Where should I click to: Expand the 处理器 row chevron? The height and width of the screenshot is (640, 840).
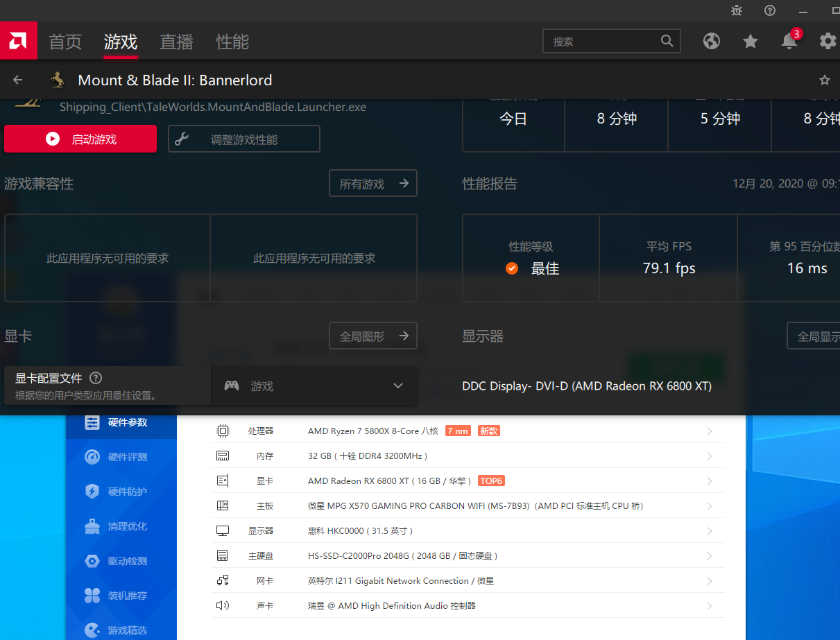709,431
